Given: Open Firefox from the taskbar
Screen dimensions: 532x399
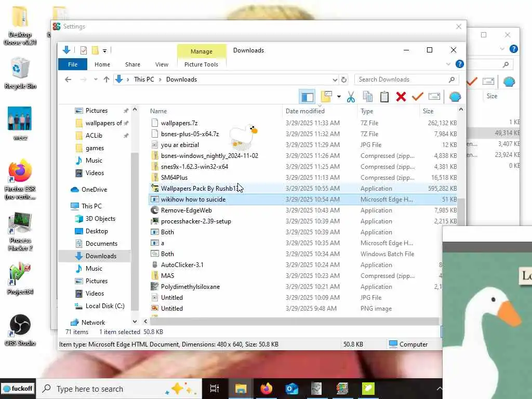Looking at the screenshot, I should (x=267, y=389).
